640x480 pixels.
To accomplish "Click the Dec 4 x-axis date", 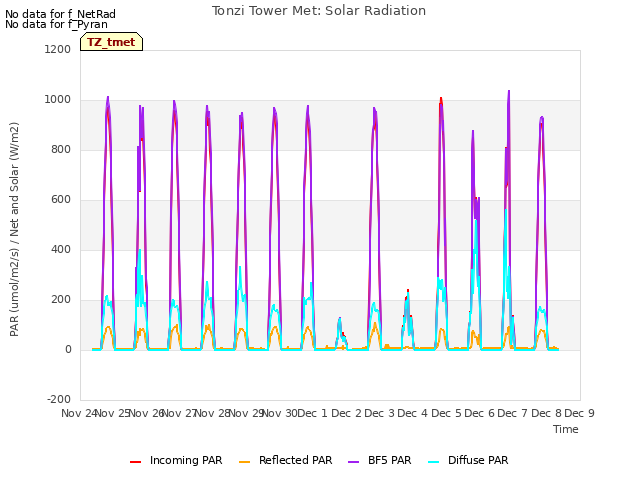I will pos(413,413).
